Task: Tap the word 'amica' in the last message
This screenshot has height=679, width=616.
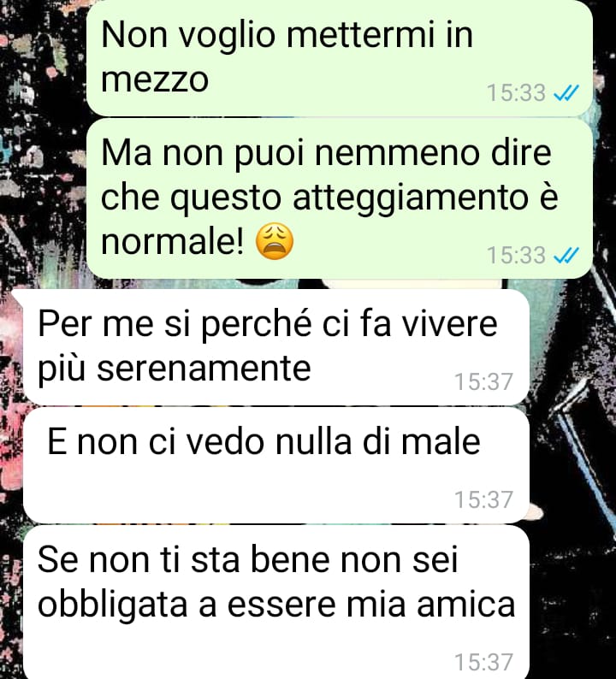Action: coord(466,605)
